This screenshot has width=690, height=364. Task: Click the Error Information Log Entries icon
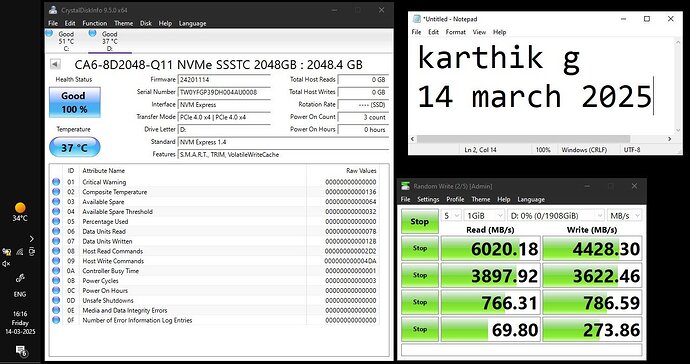tap(56, 320)
